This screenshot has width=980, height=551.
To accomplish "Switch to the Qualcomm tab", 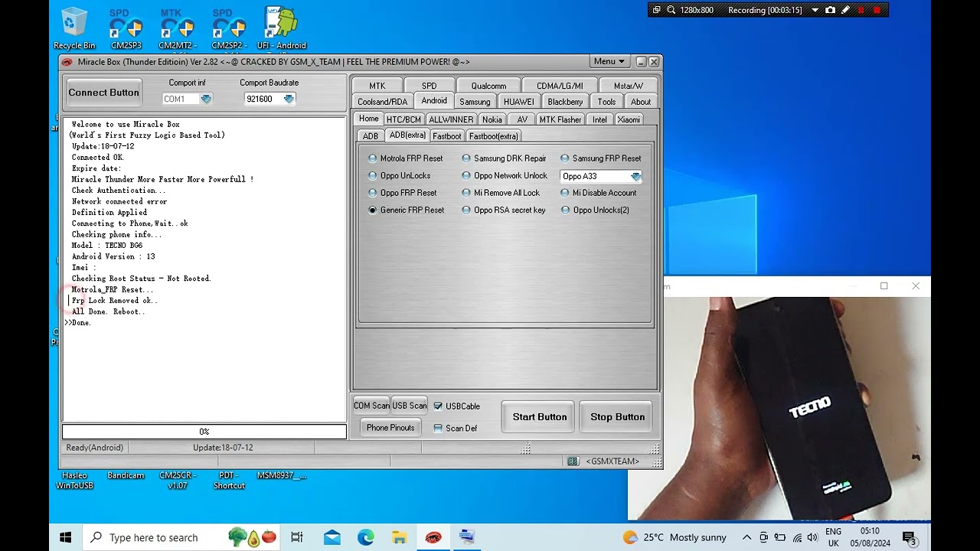I will click(488, 86).
